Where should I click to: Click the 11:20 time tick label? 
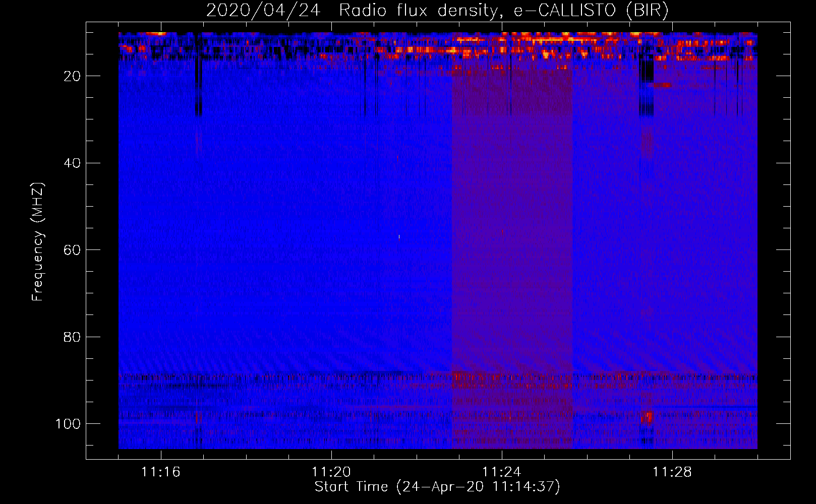coord(331,472)
